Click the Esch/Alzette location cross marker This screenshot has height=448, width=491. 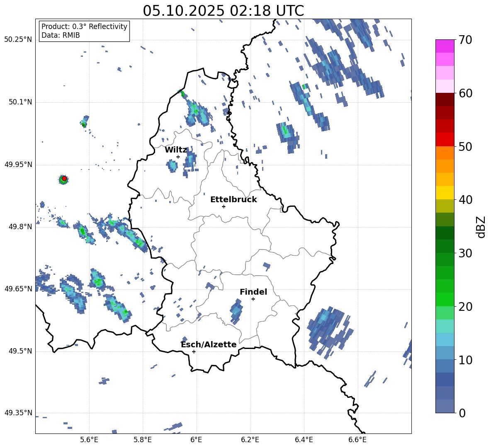(194, 351)
